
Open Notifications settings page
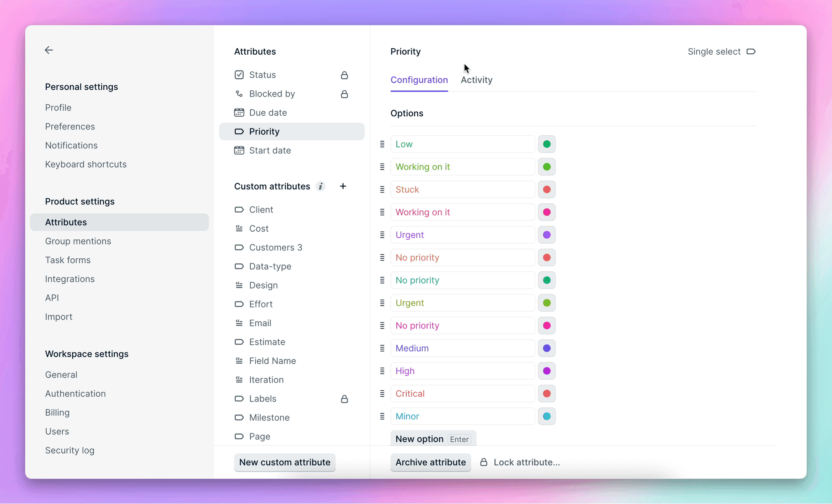(x=71, y=145)
